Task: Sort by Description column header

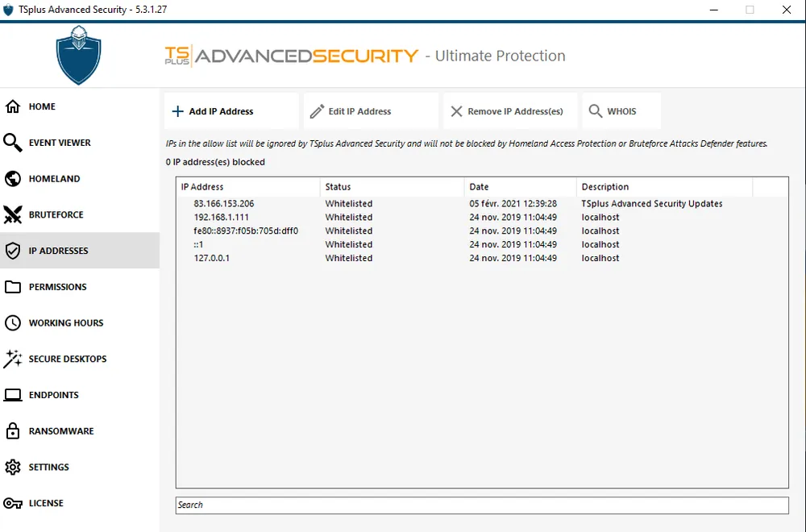Action: 665,186
